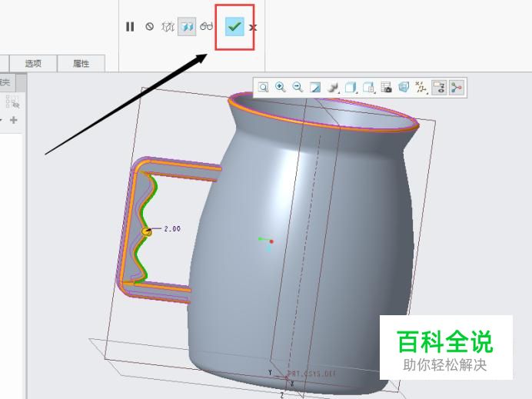Viewport: 532px width, 399px height.
Task: Toggle the attached shaded preview mode
Action: 187,26
